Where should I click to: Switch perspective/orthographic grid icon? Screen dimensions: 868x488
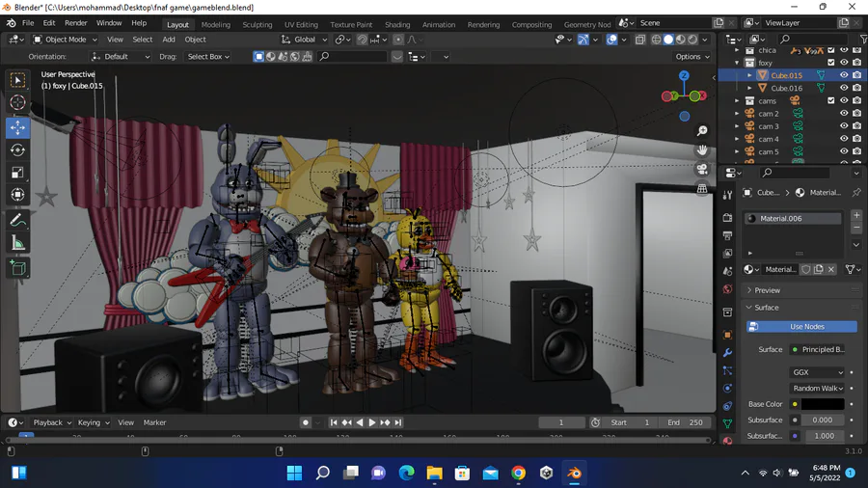point(702,189)
